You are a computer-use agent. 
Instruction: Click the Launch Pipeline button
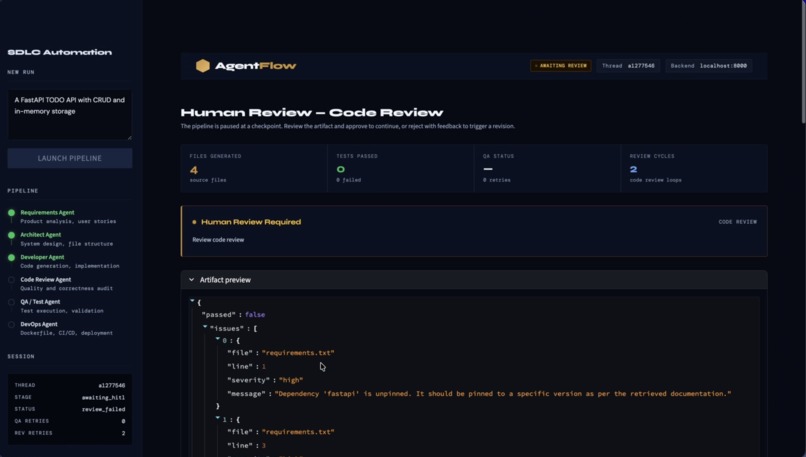69,158
